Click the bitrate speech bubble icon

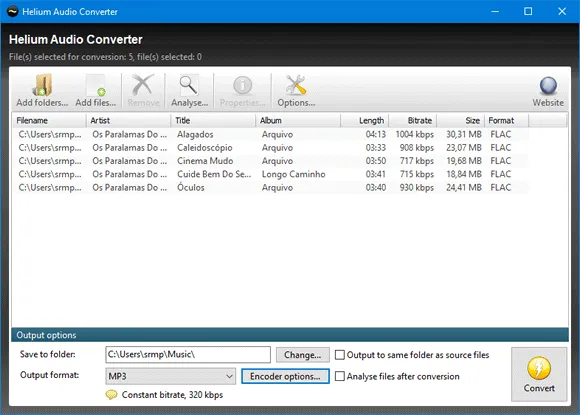pyautogui.click(x=111, y=395)
